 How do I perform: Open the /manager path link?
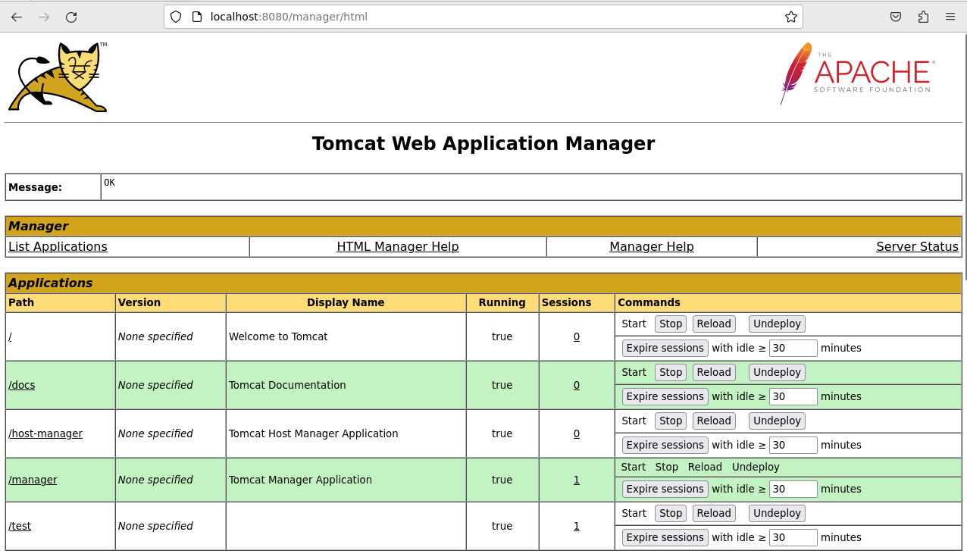pyautogui.click(x=33, y=480)
